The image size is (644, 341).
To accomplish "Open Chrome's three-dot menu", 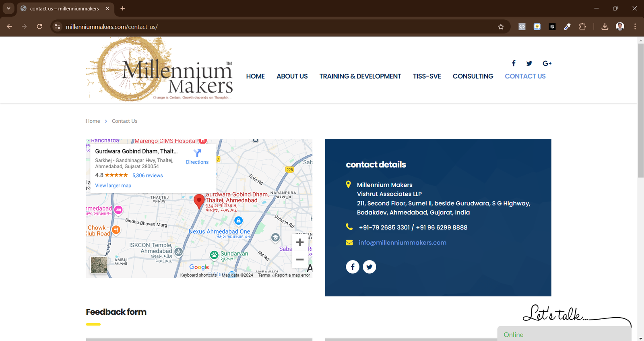I will tap(635, 27).
